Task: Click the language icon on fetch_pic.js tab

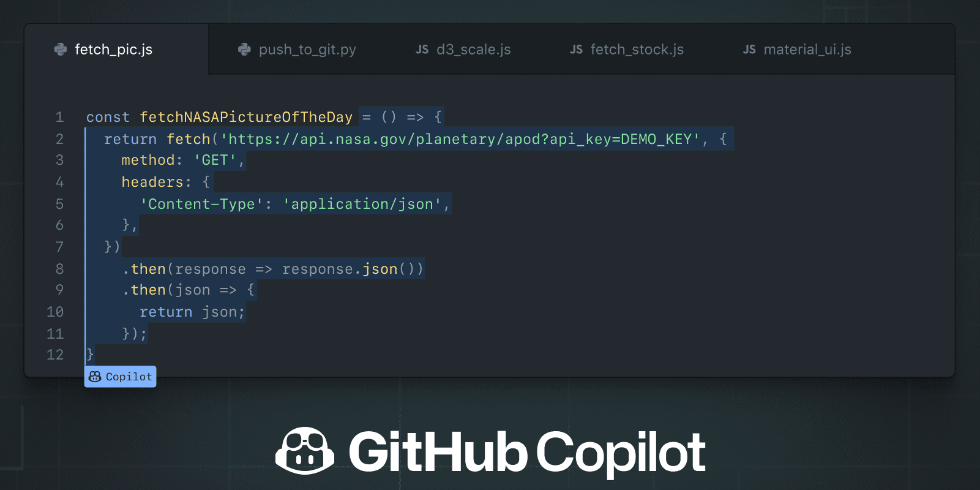Action: tap(59, 49)
